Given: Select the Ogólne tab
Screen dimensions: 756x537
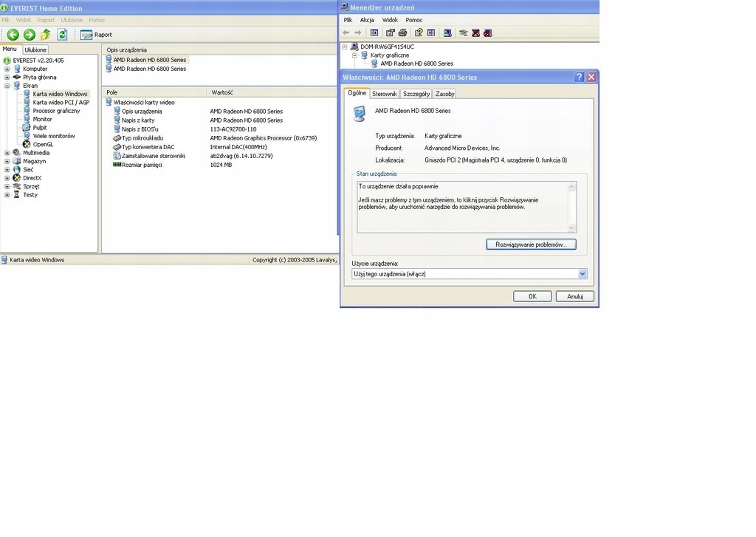Looking at the screenshot, I should click(357, 93).
